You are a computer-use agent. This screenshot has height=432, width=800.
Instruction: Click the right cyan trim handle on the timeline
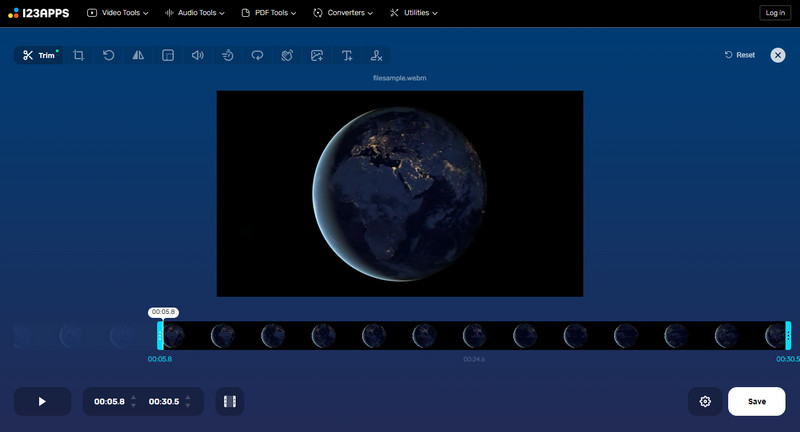tap(788, 335)
